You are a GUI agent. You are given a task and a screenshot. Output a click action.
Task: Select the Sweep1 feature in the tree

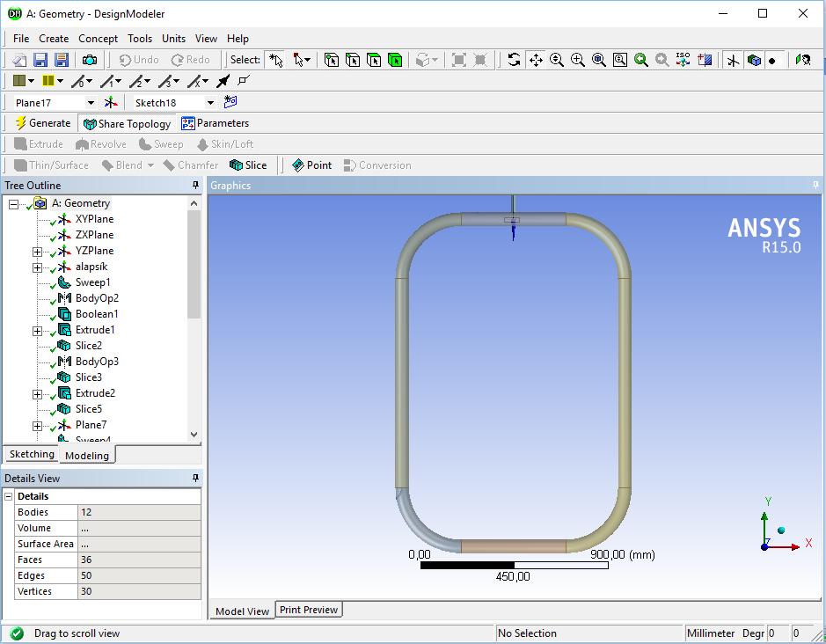point(92,282)
